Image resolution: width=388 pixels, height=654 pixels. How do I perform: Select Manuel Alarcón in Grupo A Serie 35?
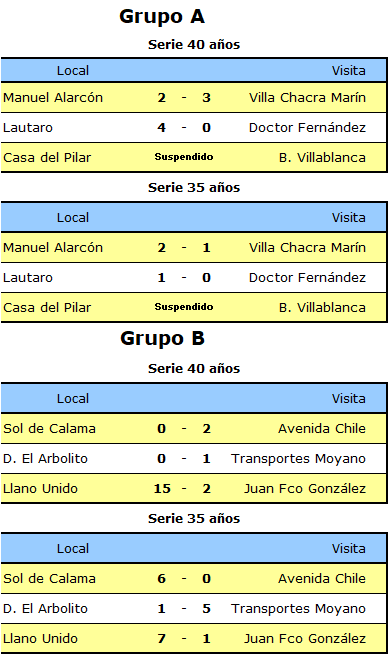[53, 248]
